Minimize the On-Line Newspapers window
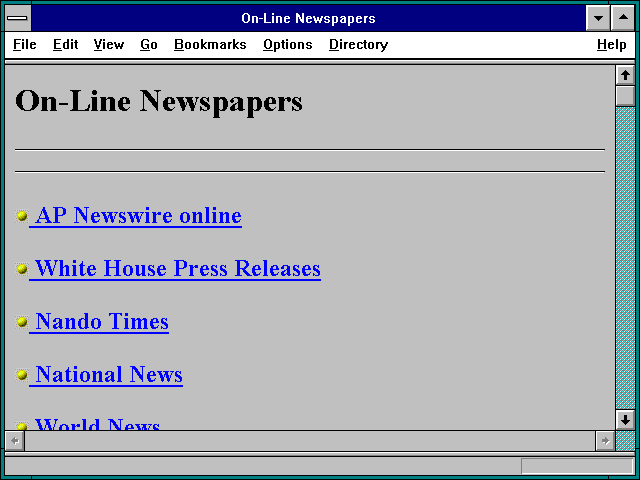Viewport: 640px width, 480px height. point(598,18)
